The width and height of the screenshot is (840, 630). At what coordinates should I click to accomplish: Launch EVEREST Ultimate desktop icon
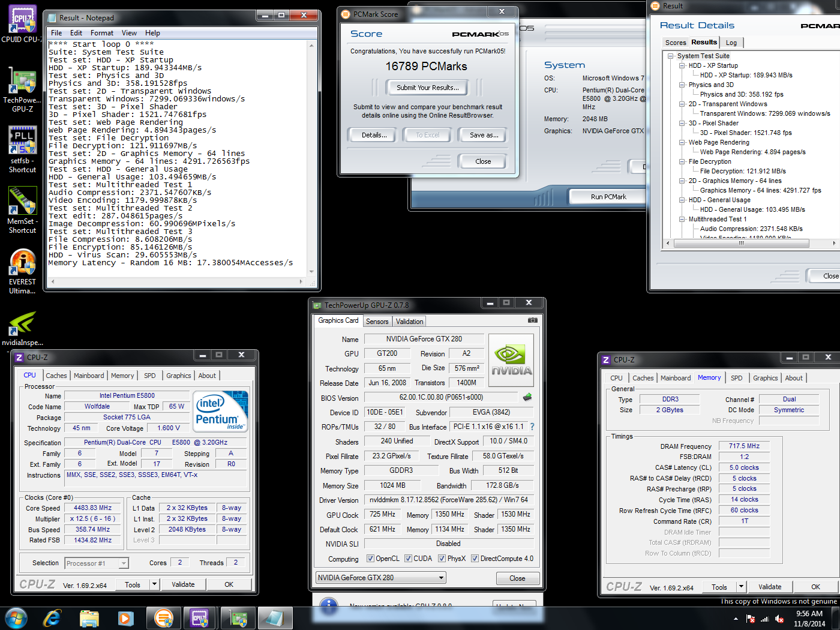[22, 271]
